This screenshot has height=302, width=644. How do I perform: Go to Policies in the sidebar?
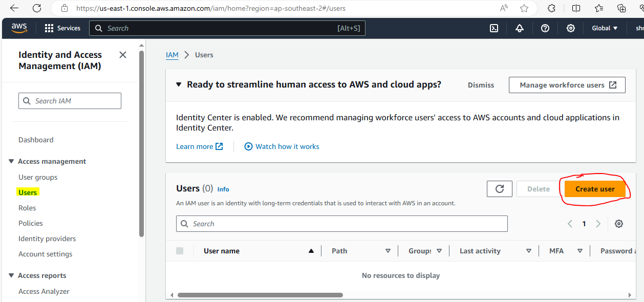coord(31,223)
